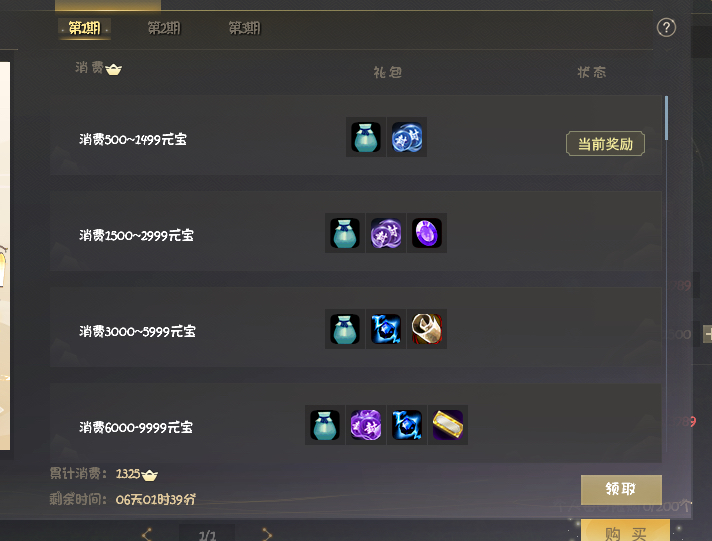Select purple seal orb in 1500~2999 row
This screenshot has width=712, height=541.
(x=386, y=233)
